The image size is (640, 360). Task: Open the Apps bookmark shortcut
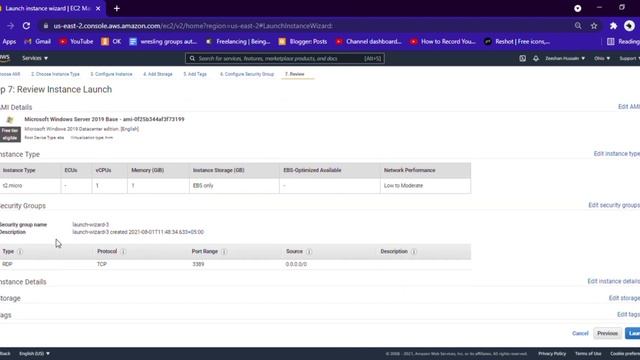9,42
